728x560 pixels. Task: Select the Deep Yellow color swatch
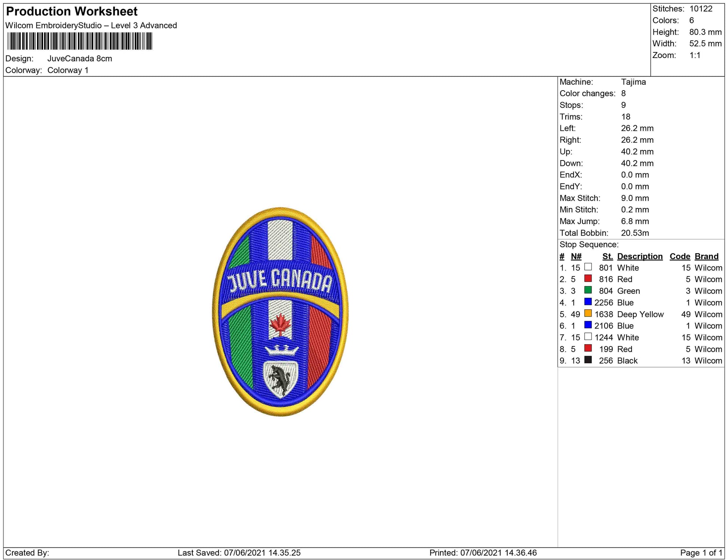coord(588,313)
